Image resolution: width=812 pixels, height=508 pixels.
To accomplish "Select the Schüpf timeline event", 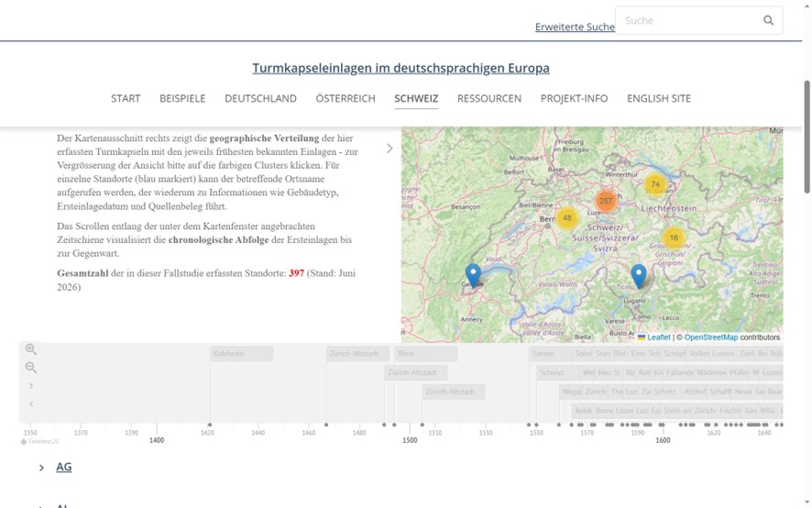I will 675,354.
